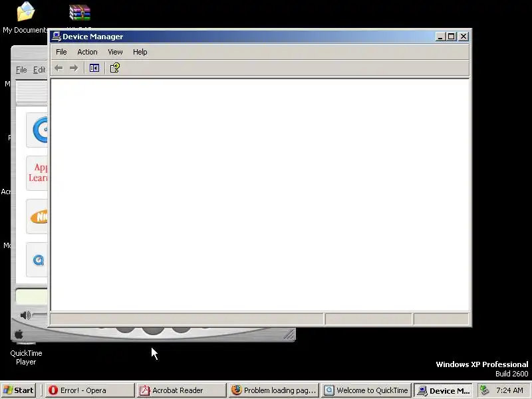Open the Edit menu in QuickTime window

39,70
